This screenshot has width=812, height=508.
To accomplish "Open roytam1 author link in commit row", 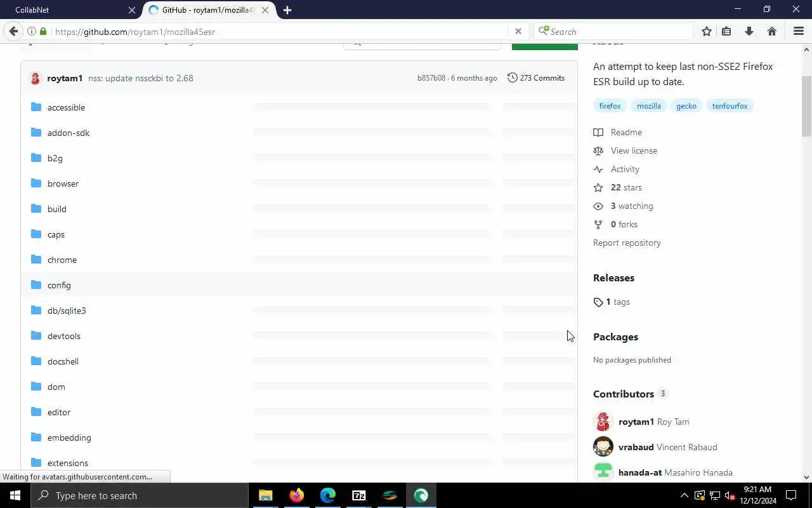I will [x=65, y=78].
